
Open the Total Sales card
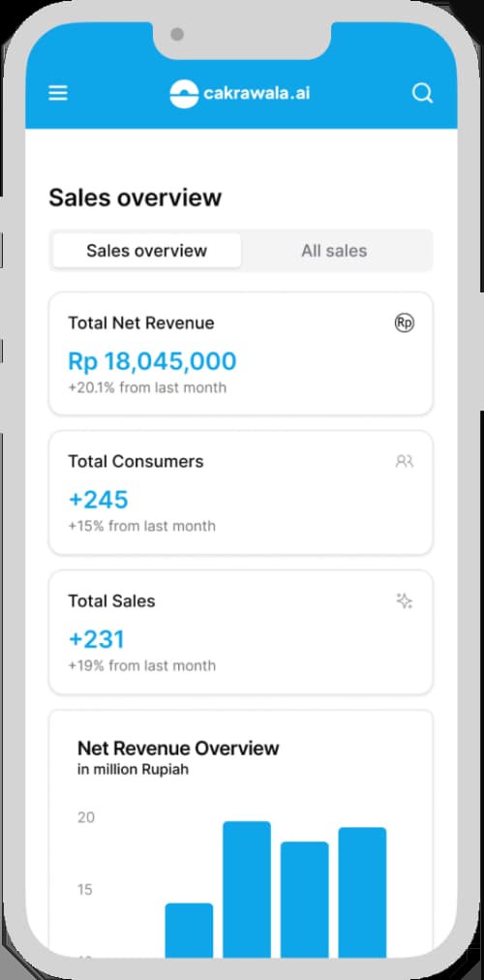[x=241, y=632]
